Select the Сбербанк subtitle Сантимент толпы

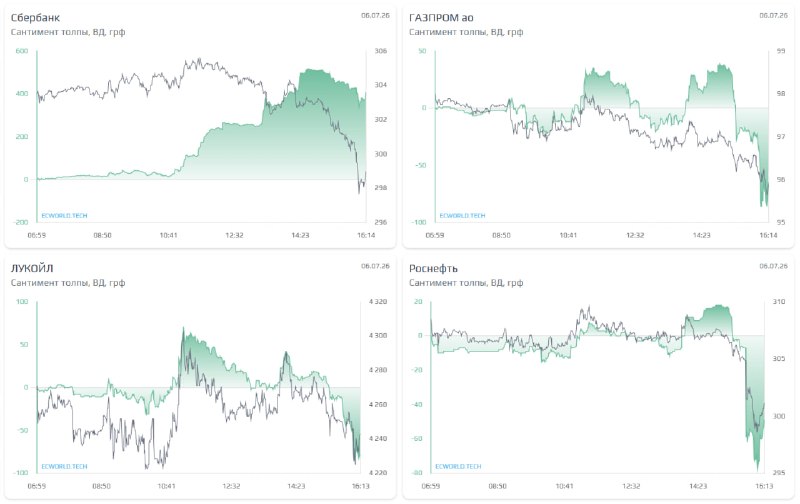coord(50,32)
